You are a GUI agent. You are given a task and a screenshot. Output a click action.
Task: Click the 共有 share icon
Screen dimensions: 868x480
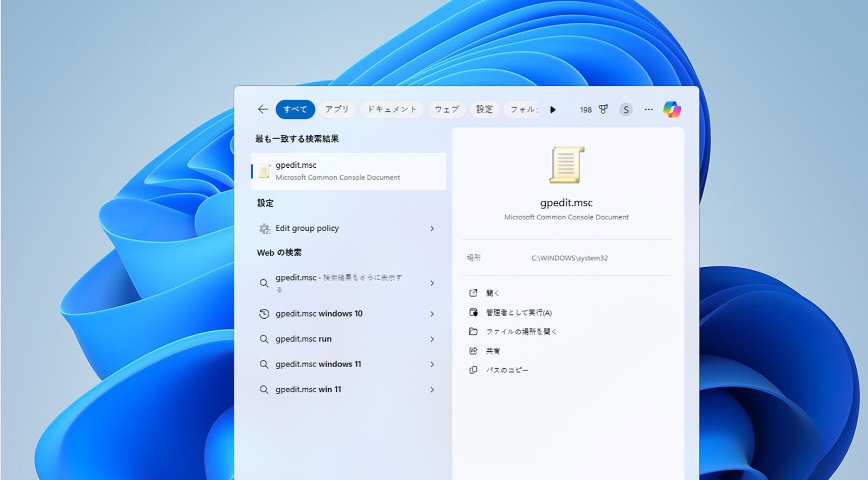(473, 351)
